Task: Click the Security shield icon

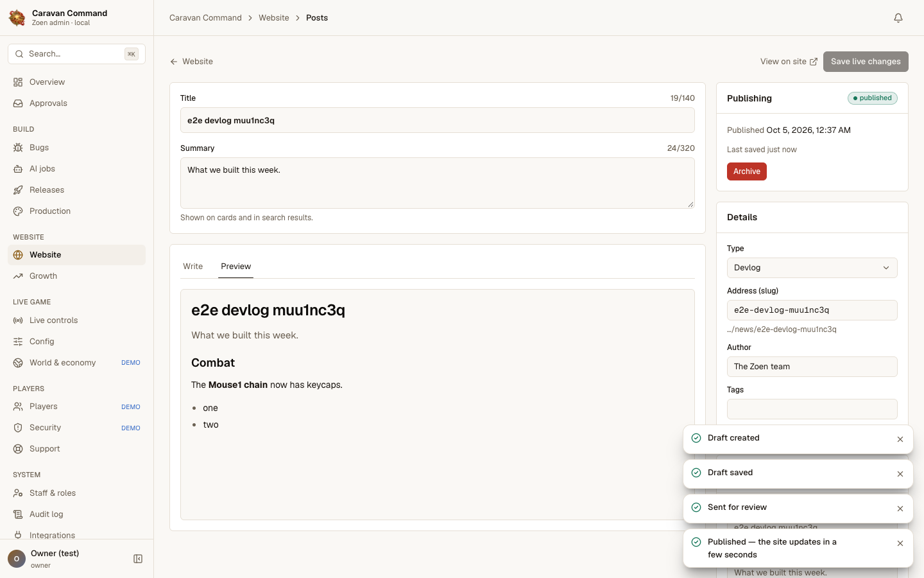Action: [18, 428]
